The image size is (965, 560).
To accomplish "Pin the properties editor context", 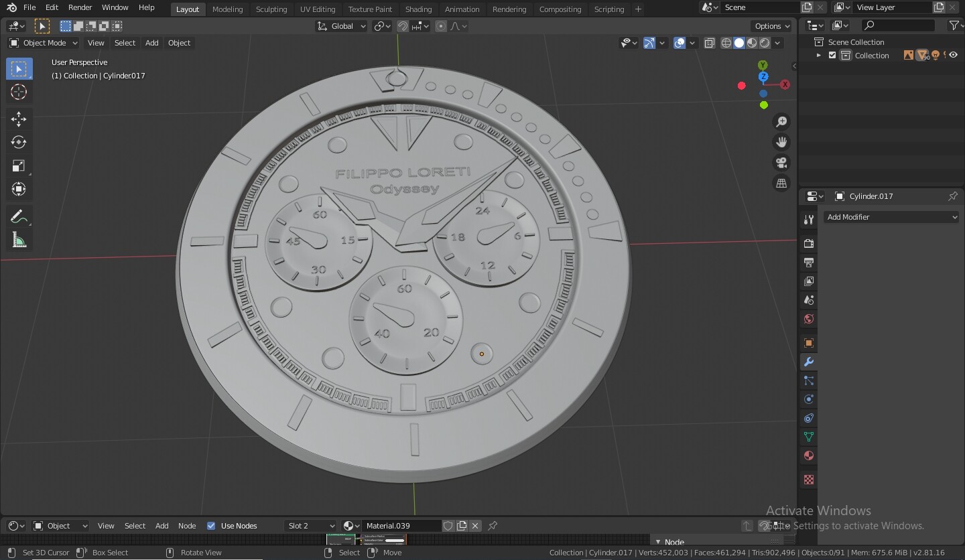I will coord(952,196).
